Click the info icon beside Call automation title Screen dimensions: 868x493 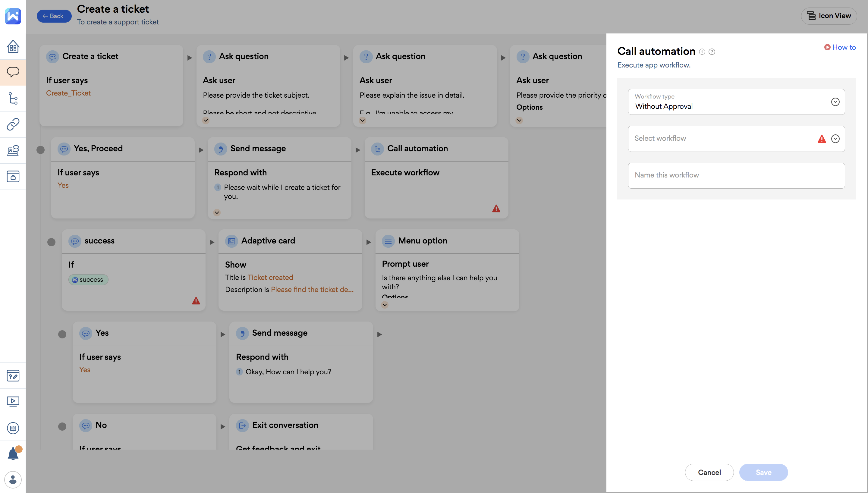click(702, 52)
